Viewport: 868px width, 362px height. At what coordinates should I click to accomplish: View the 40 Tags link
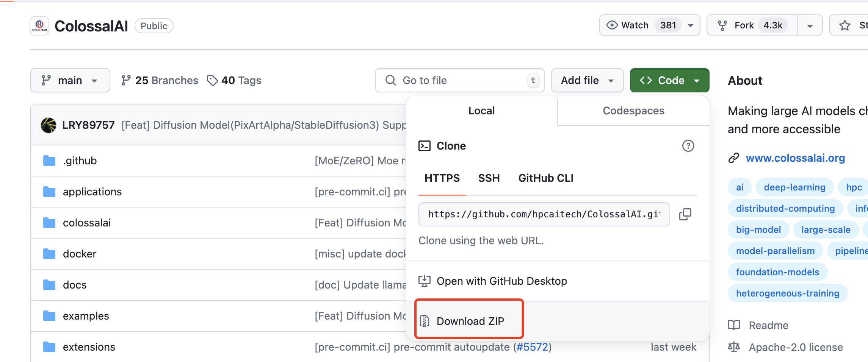tap(234, 80)
